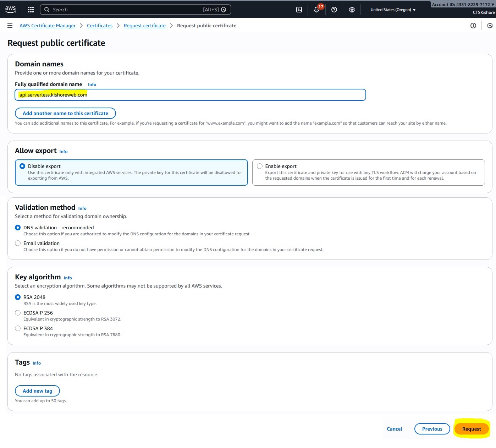Screen dimensions: 496x448
Task: Open notifications bell icon
Action: point(316,10)
